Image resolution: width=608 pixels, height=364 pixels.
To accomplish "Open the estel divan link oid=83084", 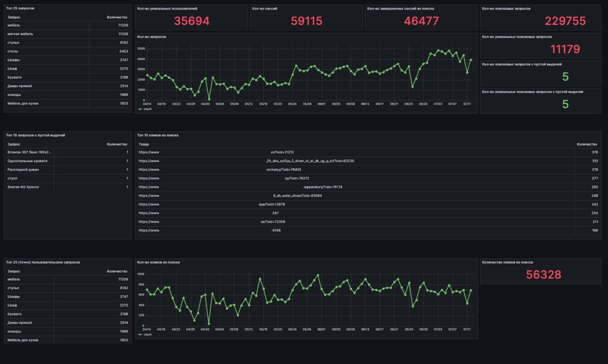I will [x=297, y=196].
